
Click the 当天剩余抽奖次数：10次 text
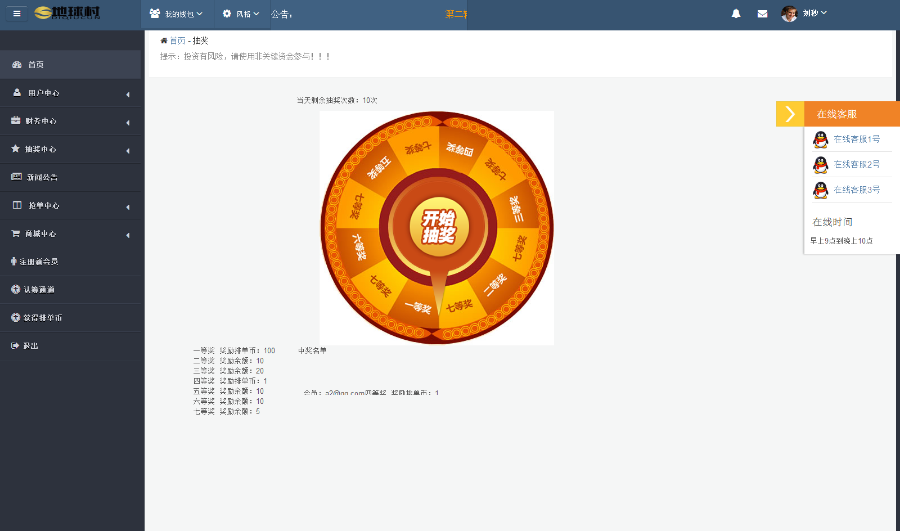click(x=337, y=100)
